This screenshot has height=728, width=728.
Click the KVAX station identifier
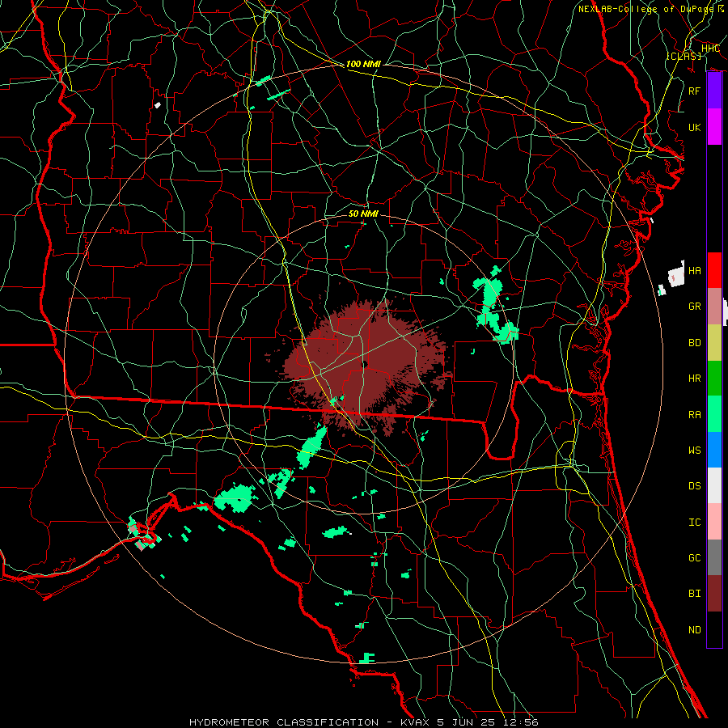coord(416,722)
